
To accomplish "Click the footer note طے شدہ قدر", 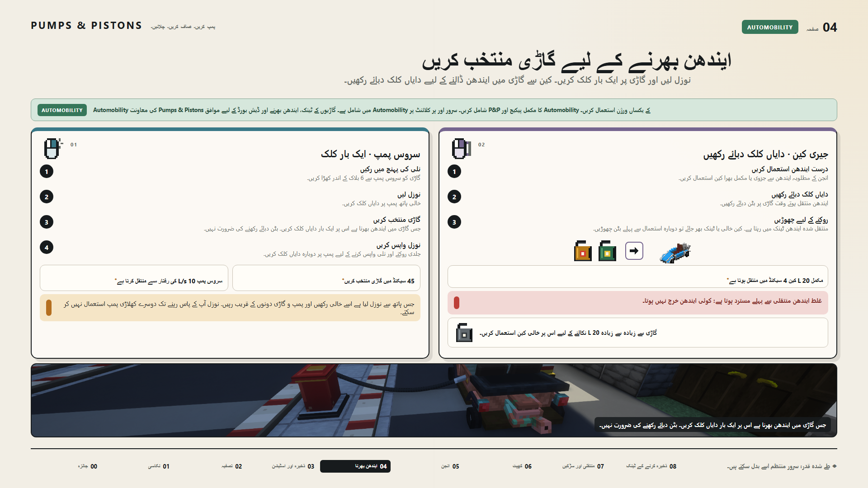I will [782, 466].
